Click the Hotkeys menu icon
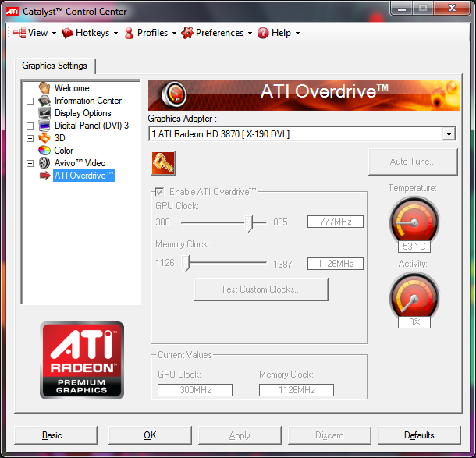The height and width of the screenshot is (458, 476). [x=67, y=33]
